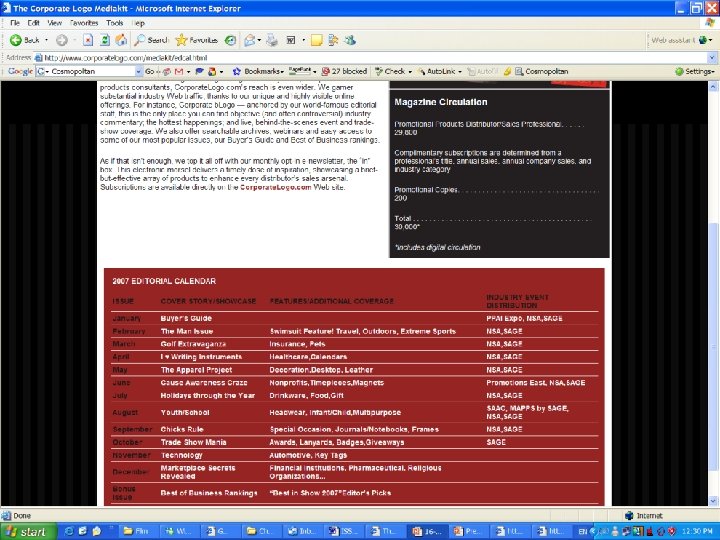This screenshot has height=540, width=720.
Task: Open the Mail dropdown arrow
Action: tap(259, 40)
